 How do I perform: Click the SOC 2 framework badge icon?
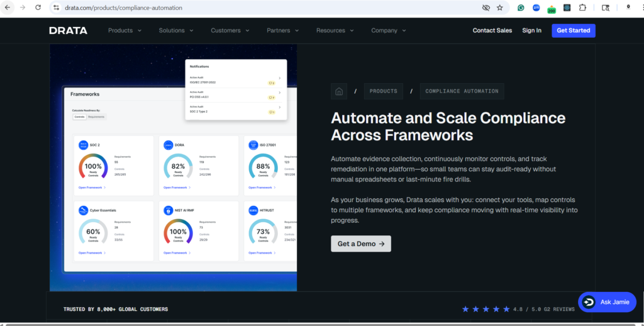click(84, 145)
